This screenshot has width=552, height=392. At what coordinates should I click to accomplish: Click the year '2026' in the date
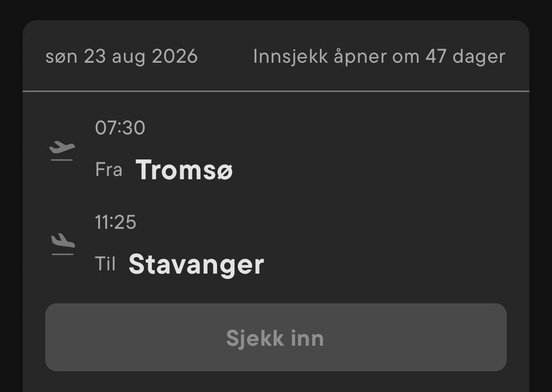coord(175,56)
